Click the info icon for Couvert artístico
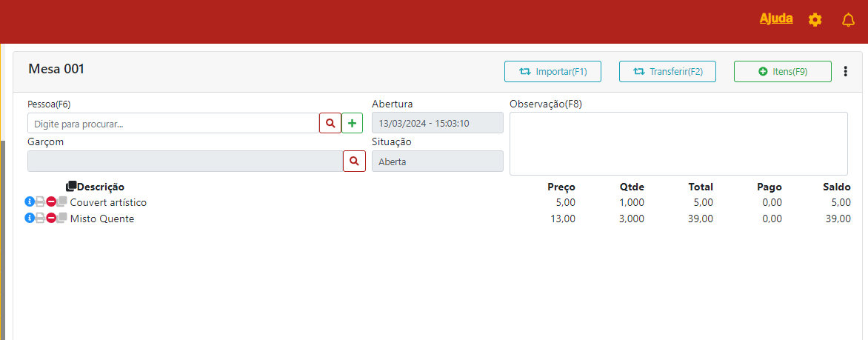Screen dimensions: 868x340 tap(30, 201)
